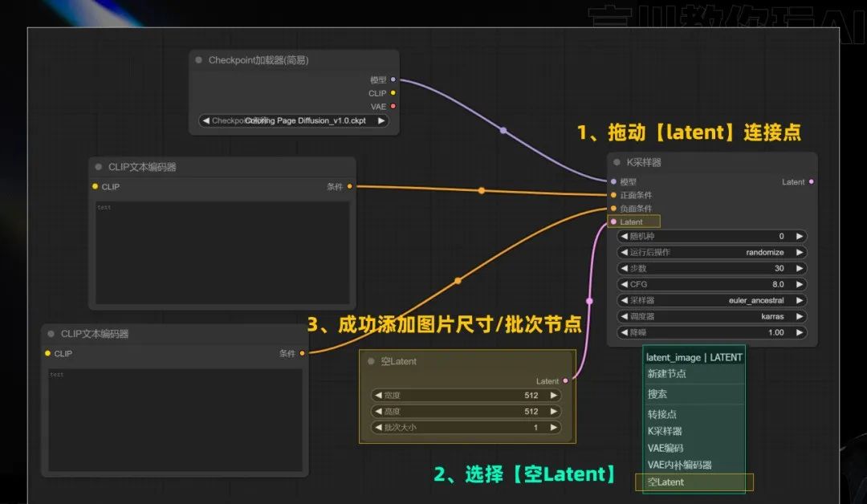Switch 采样器 to the next option with right arrow

click(799, 300)
